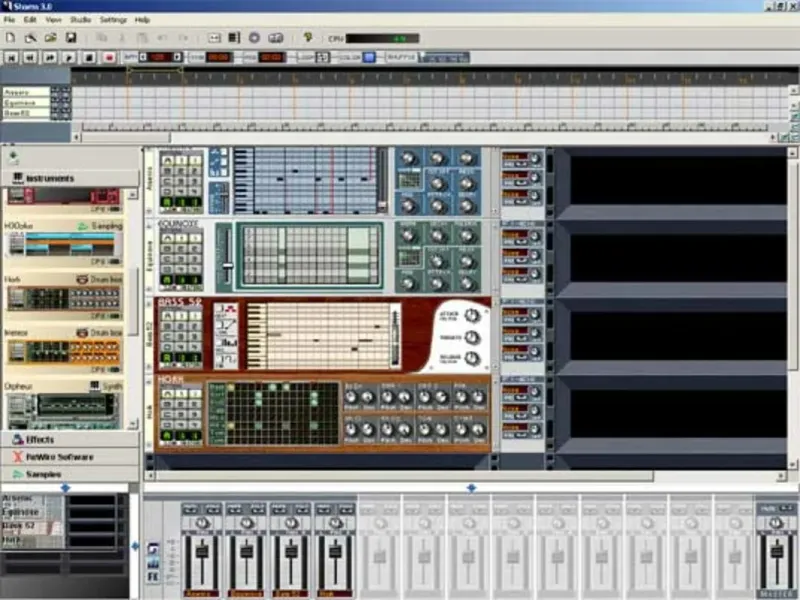This screenshot has width=800, height=600.
Task: Select the H3Oplus sampling instrument thumbnail
Action: tap(64, 244)
